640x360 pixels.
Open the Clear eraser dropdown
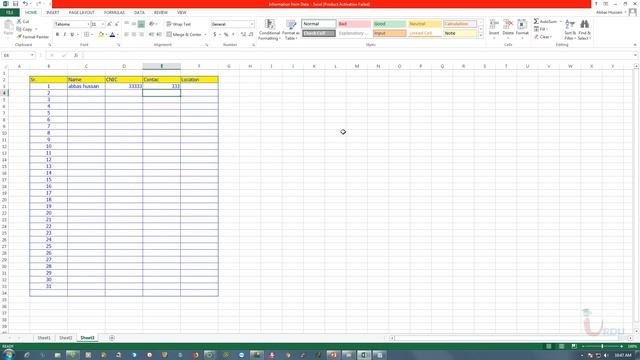543,37
